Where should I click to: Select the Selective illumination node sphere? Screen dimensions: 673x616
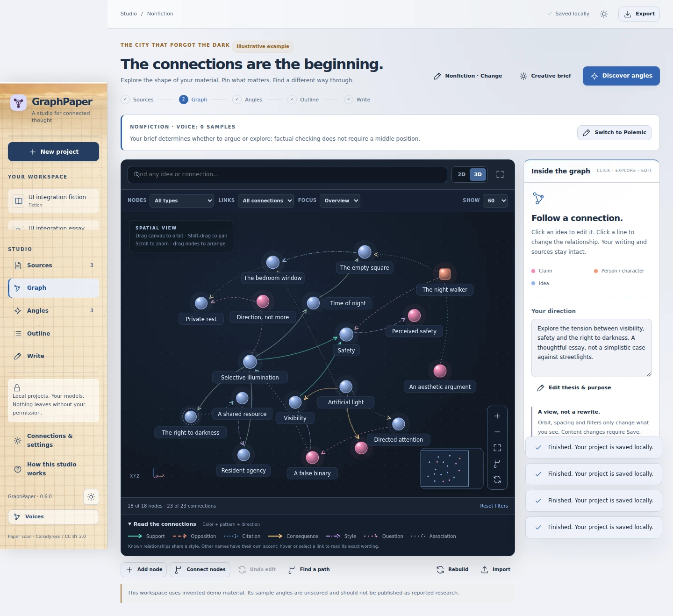[x=250, y=362]
